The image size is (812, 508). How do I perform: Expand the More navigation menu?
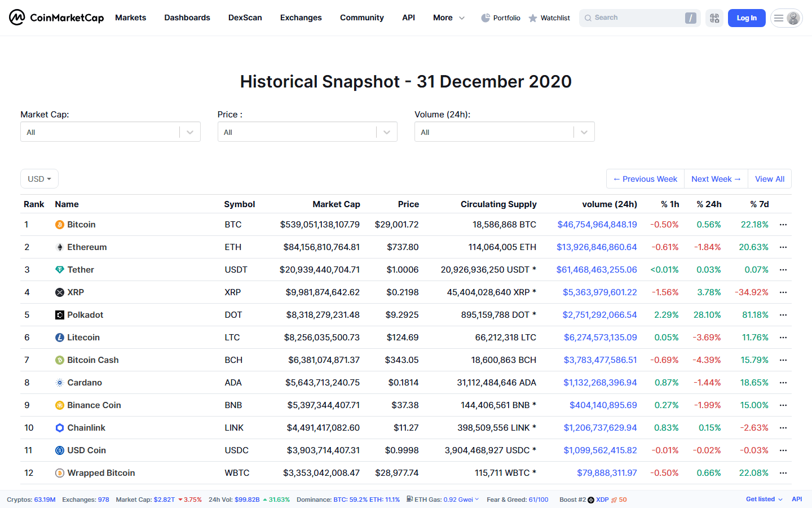coord(449,17)
